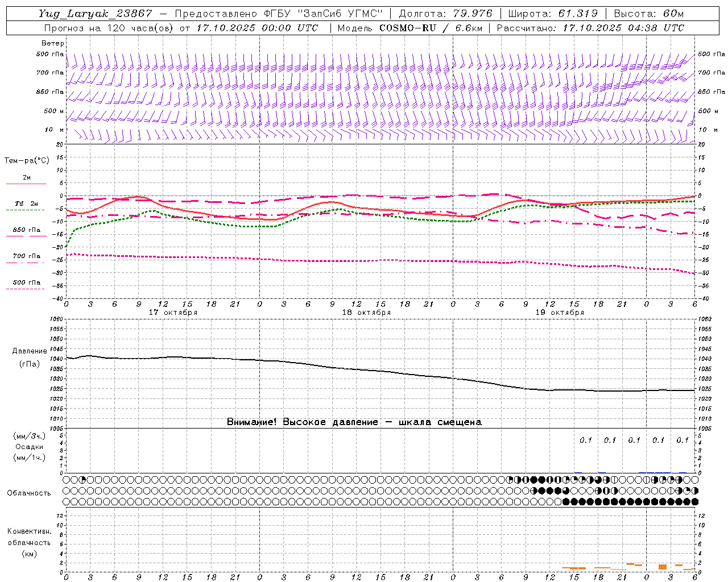
Task: Click the forecast start time 17.10.2025 00:00 UTC
Action: click(x=257, y=28)
